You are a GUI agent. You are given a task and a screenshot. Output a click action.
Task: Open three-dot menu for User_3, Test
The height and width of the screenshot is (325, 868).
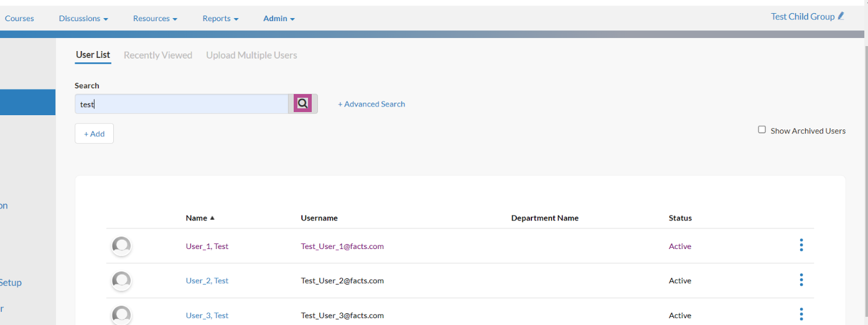coord(801,314)
